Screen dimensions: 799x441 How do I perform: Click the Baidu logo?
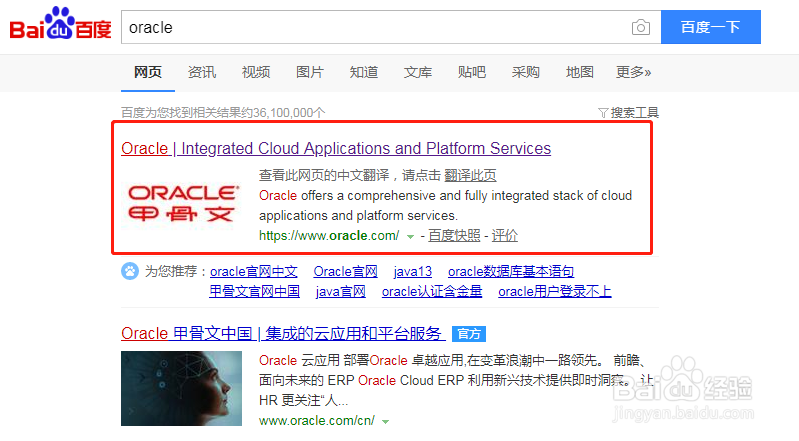tap(60, 24)
